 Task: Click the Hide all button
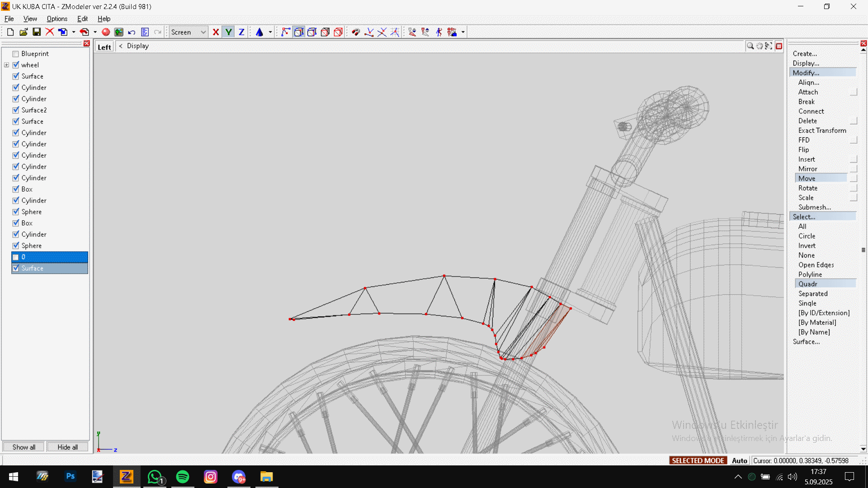(x=67, y=447)
